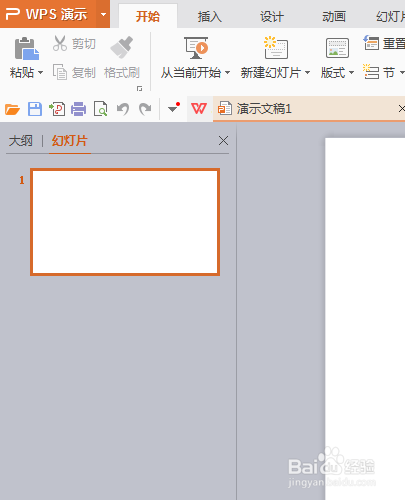
Task: Click the red W WPS home icon
Action: pos(199,109)
